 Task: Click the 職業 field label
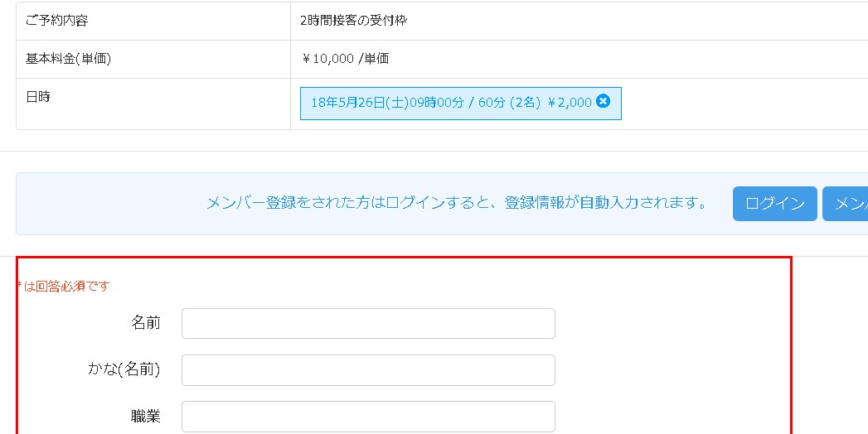146,417
